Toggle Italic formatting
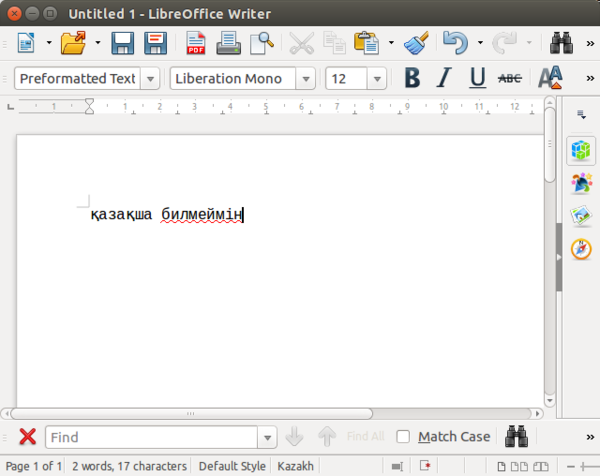600x476 pixels. [444, 78]
